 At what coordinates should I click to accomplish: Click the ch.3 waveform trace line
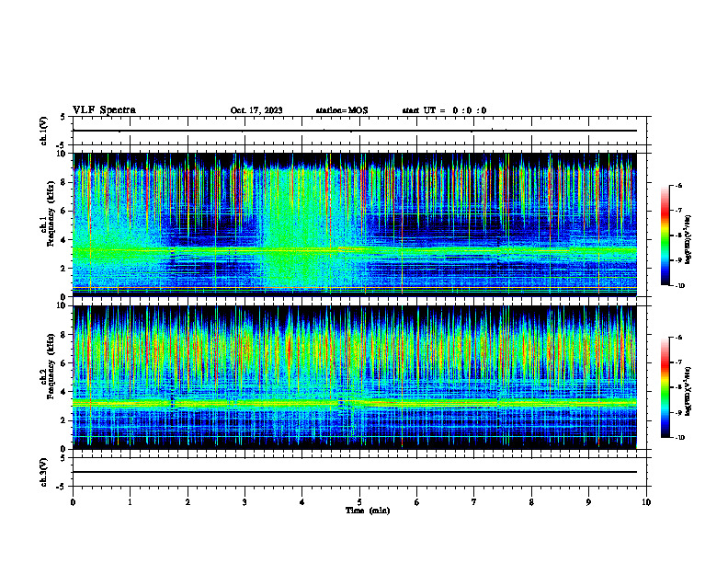(355, 472)
